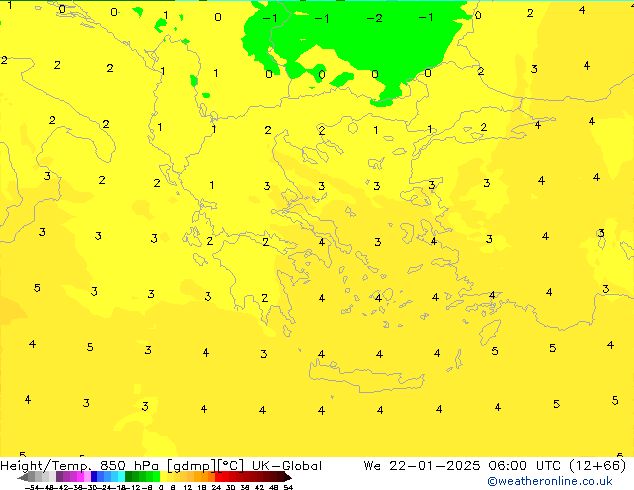Click the bright green segment of the legend
Viewport: 634px width, 490px height.
click(156, 477)
